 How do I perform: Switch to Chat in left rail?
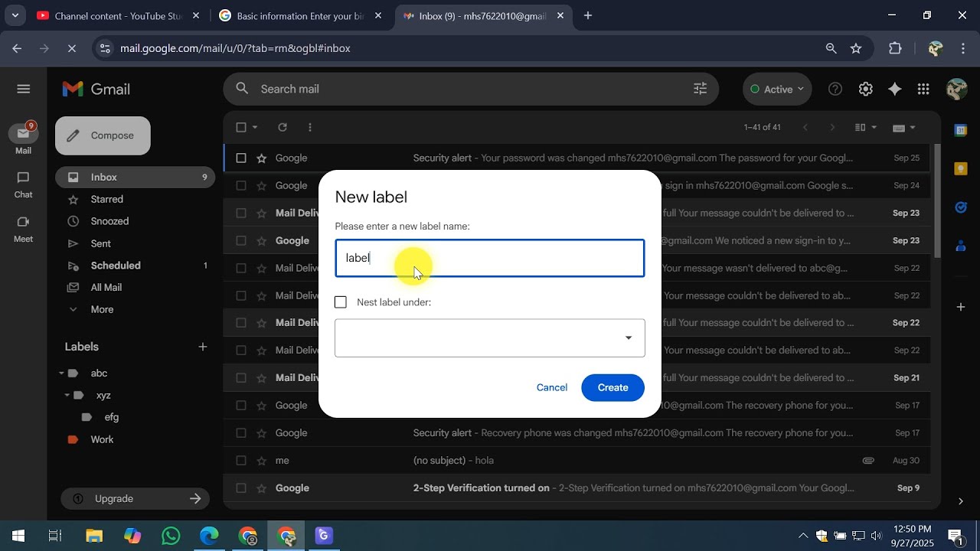23,184
